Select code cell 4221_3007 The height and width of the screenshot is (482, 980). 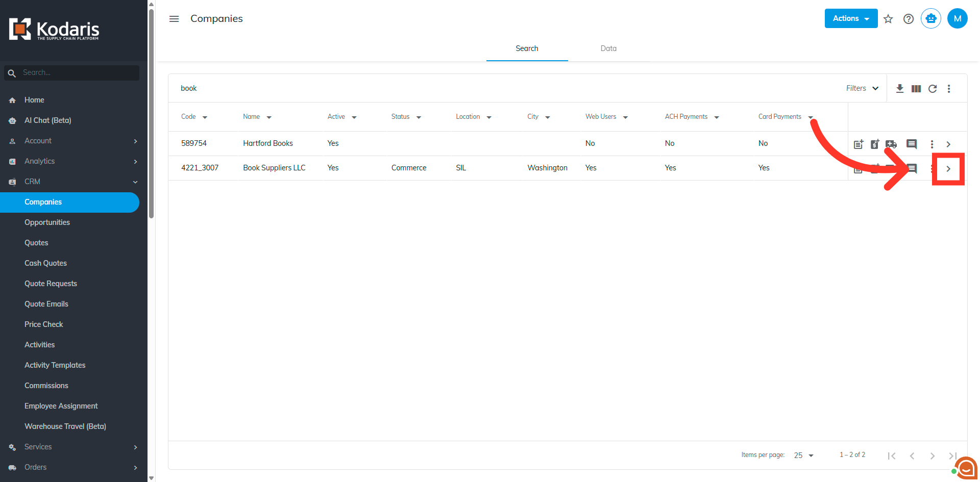pos(200,168)
